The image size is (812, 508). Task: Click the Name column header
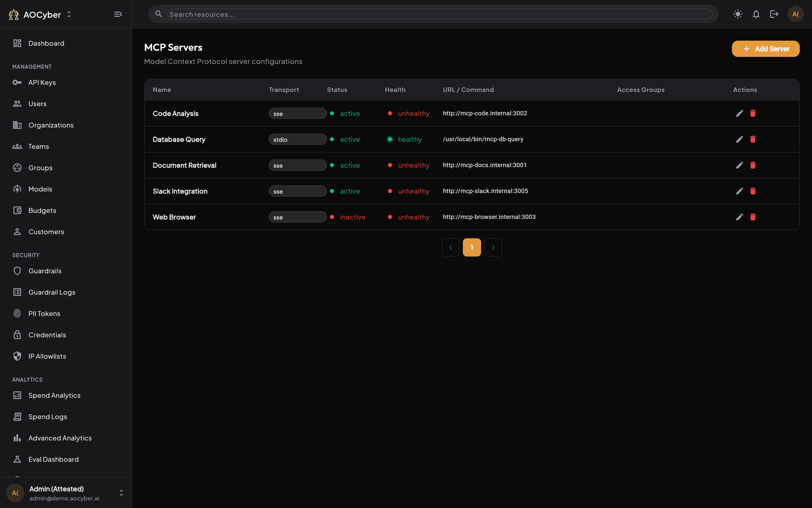pyautogui.click(x=162, y=90)
